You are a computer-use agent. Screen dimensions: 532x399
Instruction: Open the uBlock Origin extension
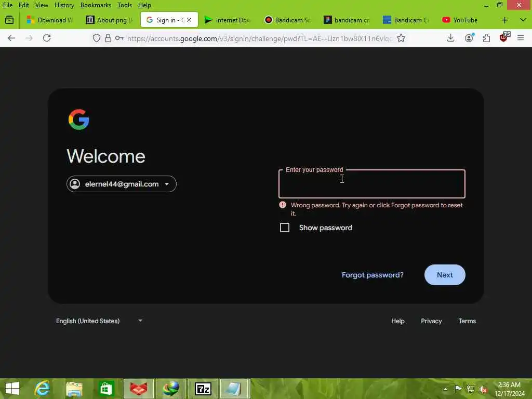point(504,37)
